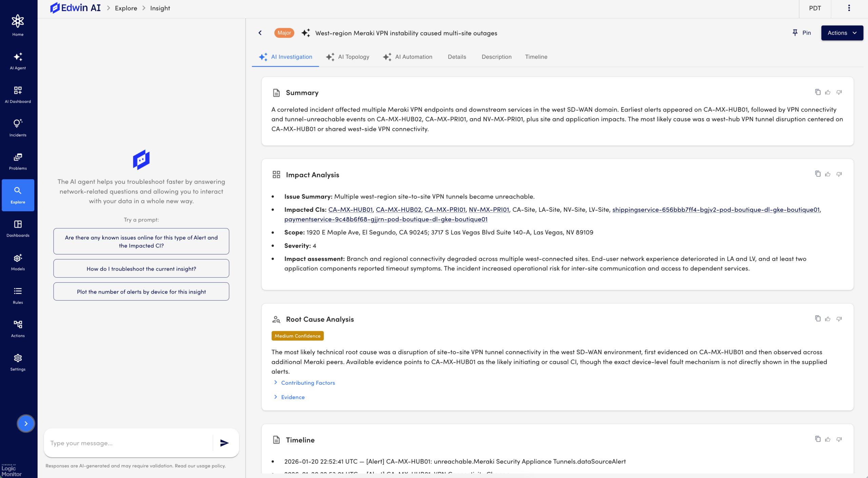Screen dimensions: 868x478
Task: Switch to the AI Topology tab
Action: (x=348, y=57)
